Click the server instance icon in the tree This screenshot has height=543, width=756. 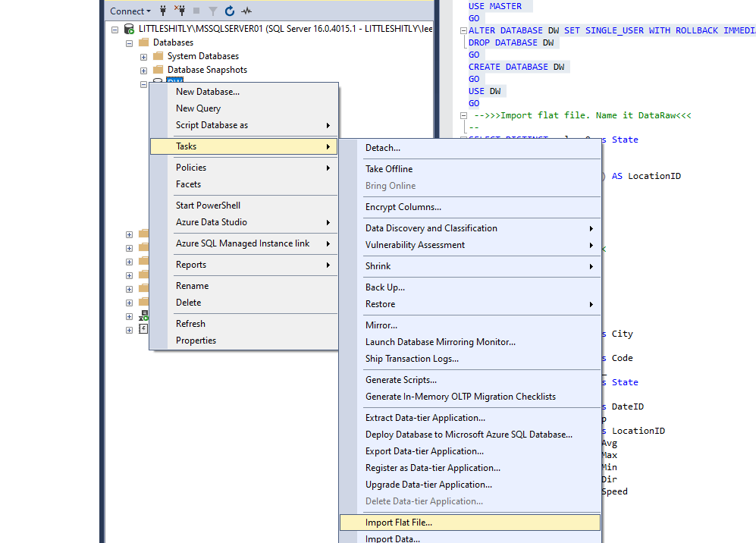click(129, 29)
